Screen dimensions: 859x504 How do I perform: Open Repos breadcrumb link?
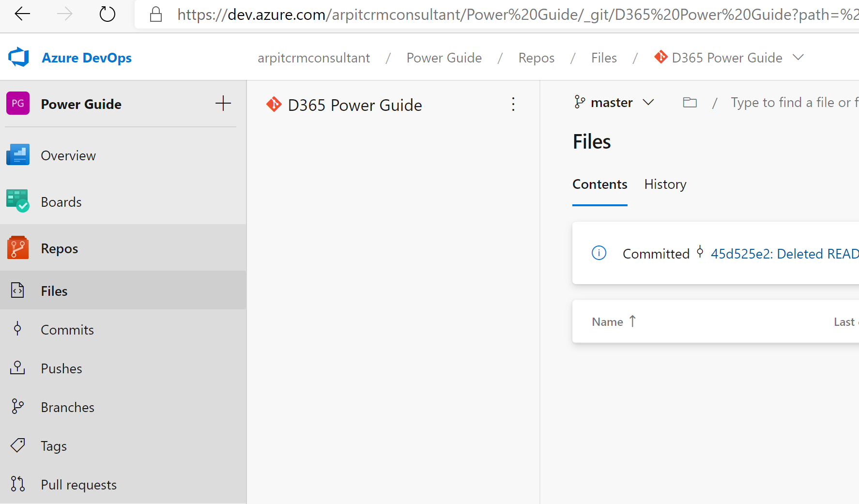coord(536,58)
